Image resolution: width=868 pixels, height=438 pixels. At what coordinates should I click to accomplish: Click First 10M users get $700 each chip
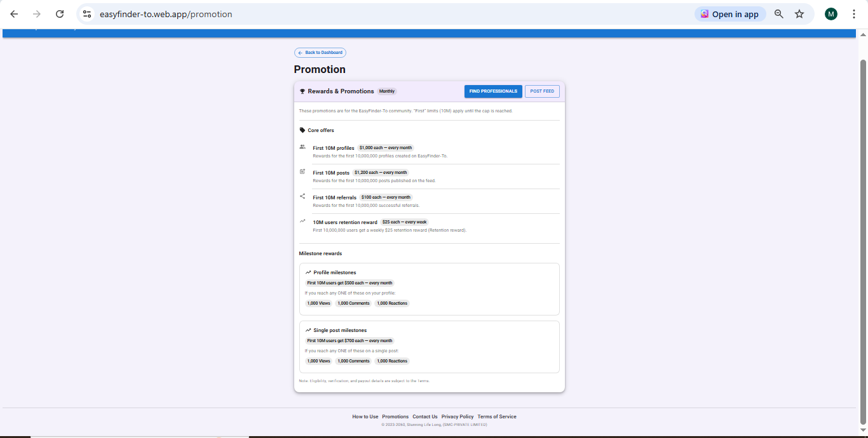pyautogui.click(x=349, y=341)
